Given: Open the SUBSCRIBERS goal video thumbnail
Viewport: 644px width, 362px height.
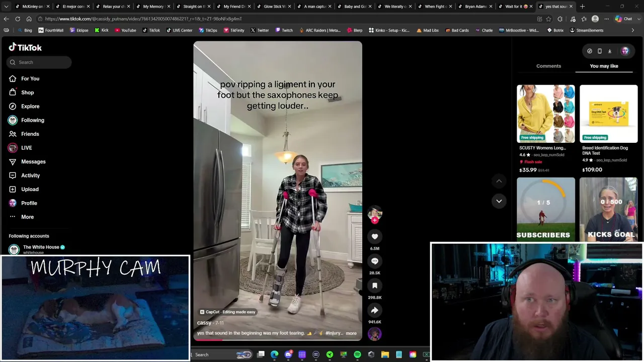Looking at the screenshot, I should tap(546, 209).
